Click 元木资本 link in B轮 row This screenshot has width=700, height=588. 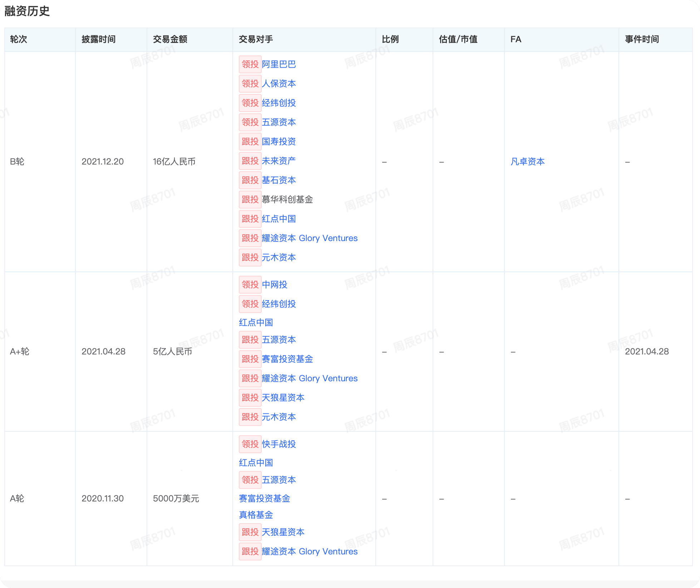[x=279, y=258]
